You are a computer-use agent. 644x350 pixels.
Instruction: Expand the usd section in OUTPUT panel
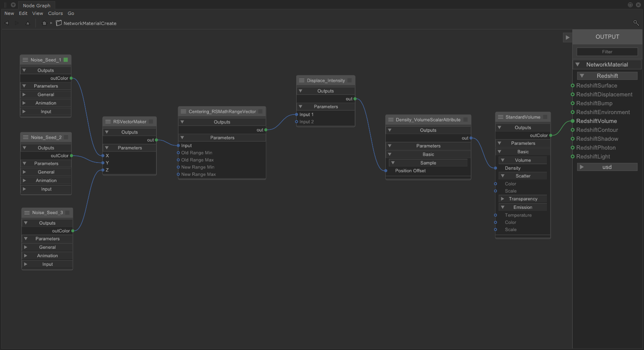pos(582,167)
